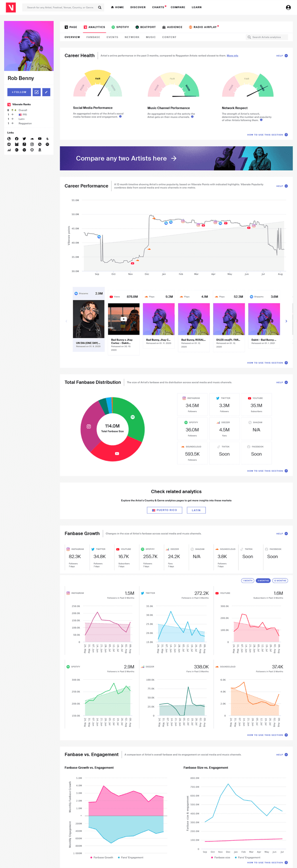297x868 pixels.
Task: Toggle the Fanbase size legend item
Action: (x=221, y=857)
